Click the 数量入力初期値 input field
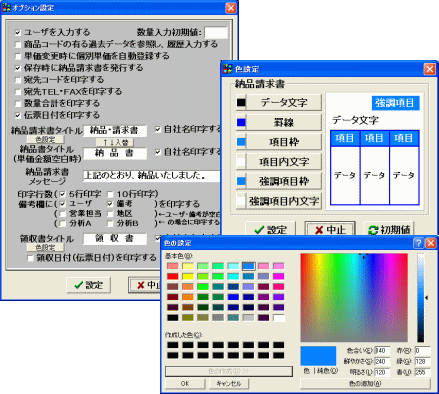 [x=216, y=33]
